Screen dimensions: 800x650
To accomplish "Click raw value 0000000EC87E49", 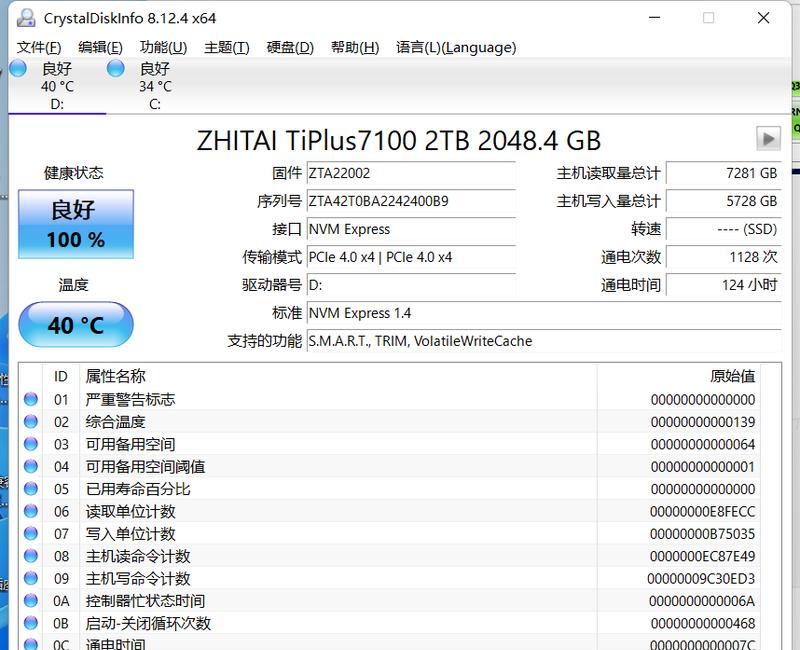I will [703, 556].
